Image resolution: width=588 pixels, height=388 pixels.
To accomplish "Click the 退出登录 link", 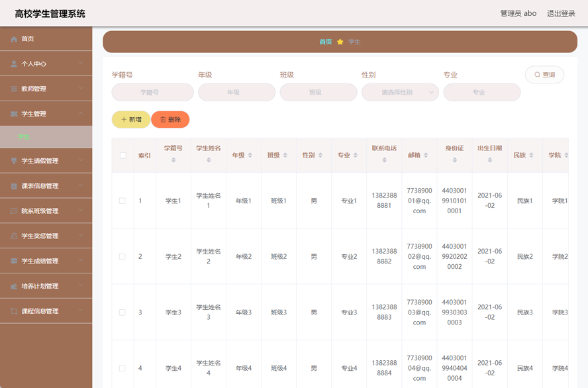I will (x=560, y=13).
